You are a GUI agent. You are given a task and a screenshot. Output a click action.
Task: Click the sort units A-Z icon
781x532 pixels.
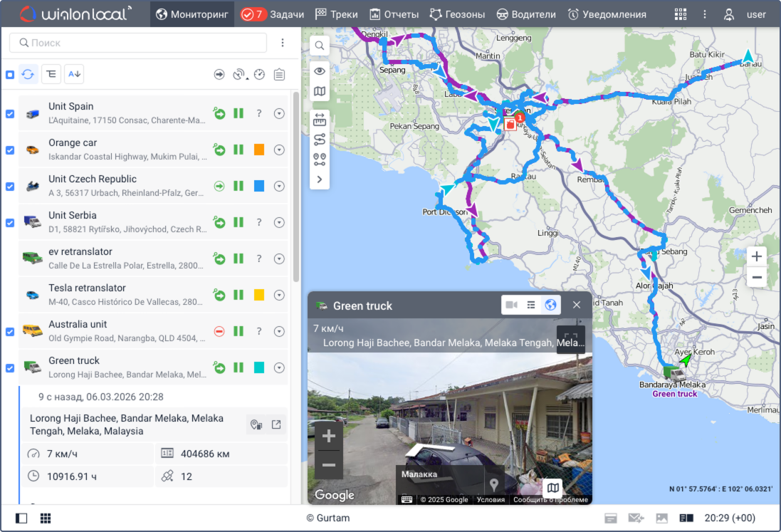pos(74,73)
